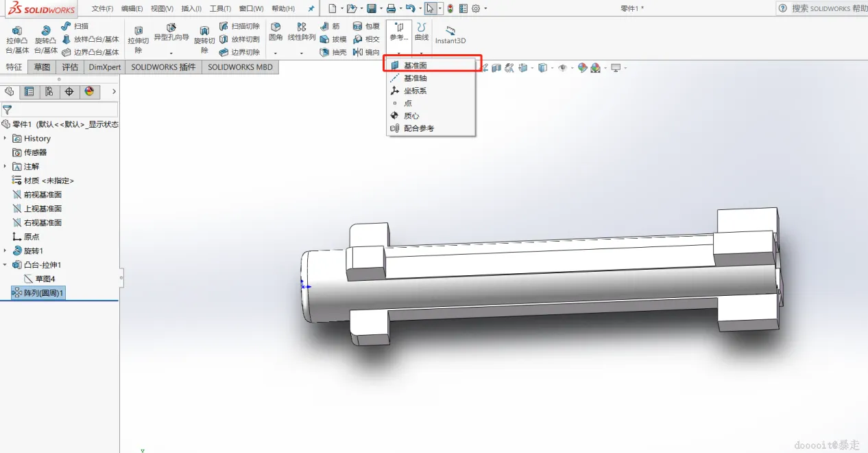Select the 旋转凸台/基体 revolve boss tool
Image resolution: width=868 pixels, height=453 pixels.
pos(46,40)
